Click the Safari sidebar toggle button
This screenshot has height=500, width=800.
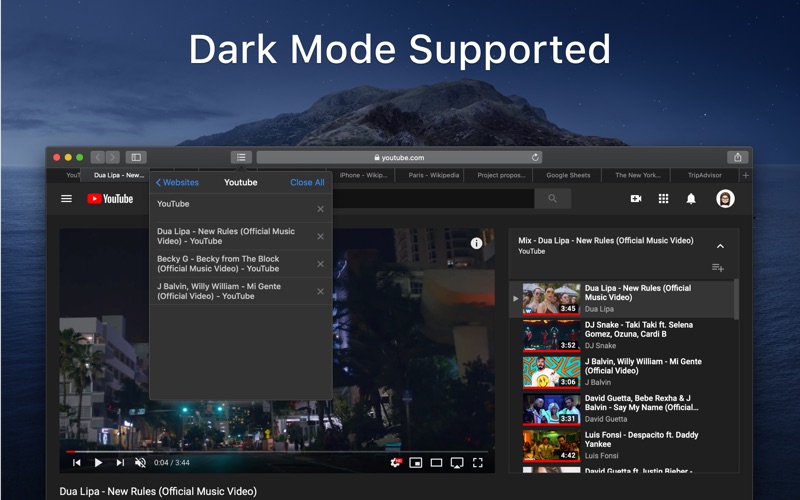136,157
